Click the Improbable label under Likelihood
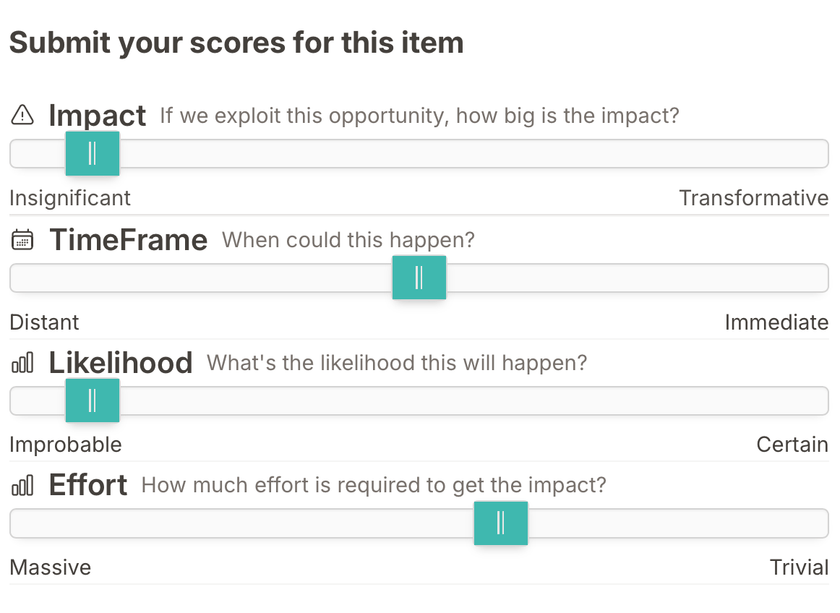 click(66, 445)
